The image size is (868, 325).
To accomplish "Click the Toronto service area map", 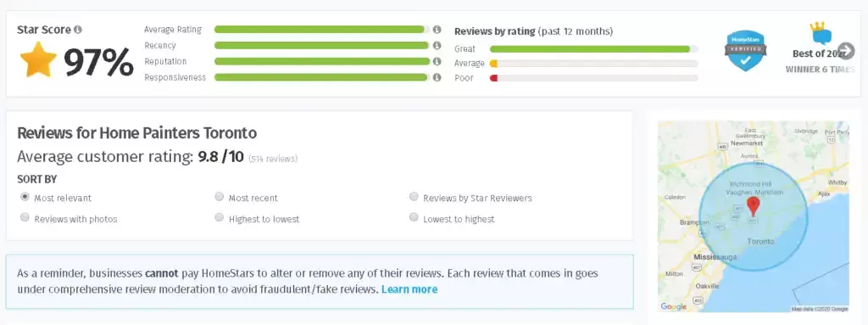I will pyautogui.click(x=753, y=216).
